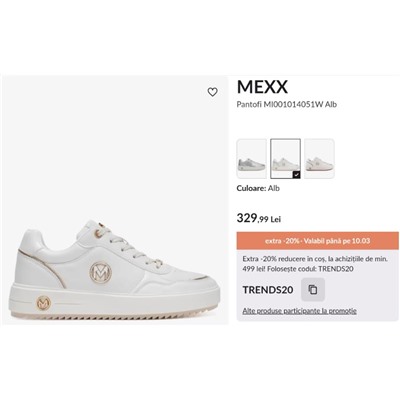Select the TRENDS20 code text

268,290
